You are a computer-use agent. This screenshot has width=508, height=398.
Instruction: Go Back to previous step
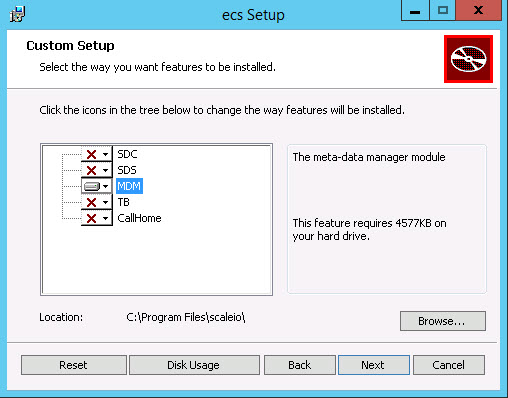click(x=300, y=365)
